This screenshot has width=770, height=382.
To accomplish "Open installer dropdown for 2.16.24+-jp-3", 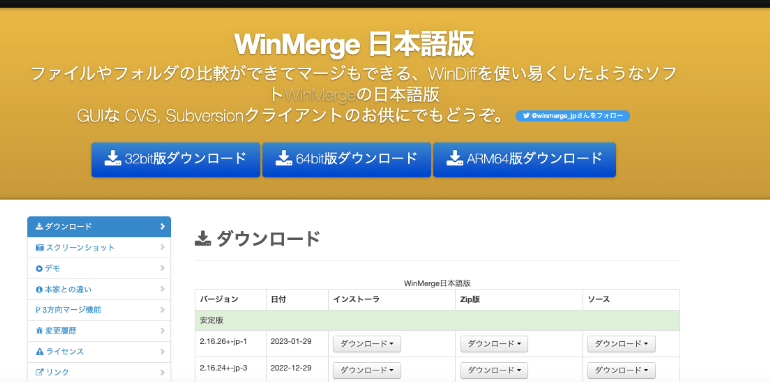I will point(367,370).
